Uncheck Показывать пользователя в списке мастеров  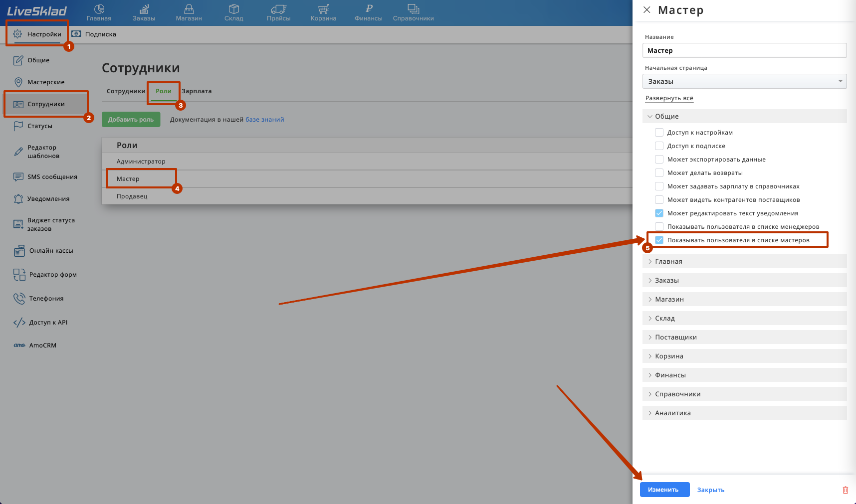click(659, 240)
